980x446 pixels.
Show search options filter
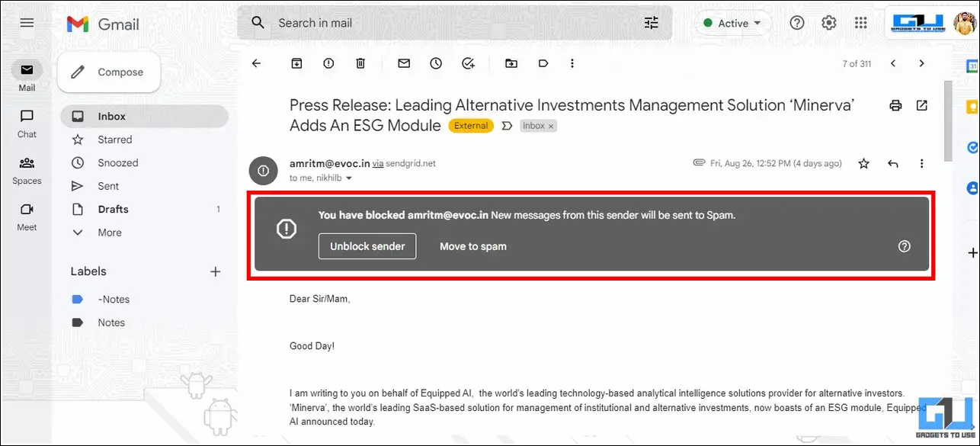click(652, 23)
